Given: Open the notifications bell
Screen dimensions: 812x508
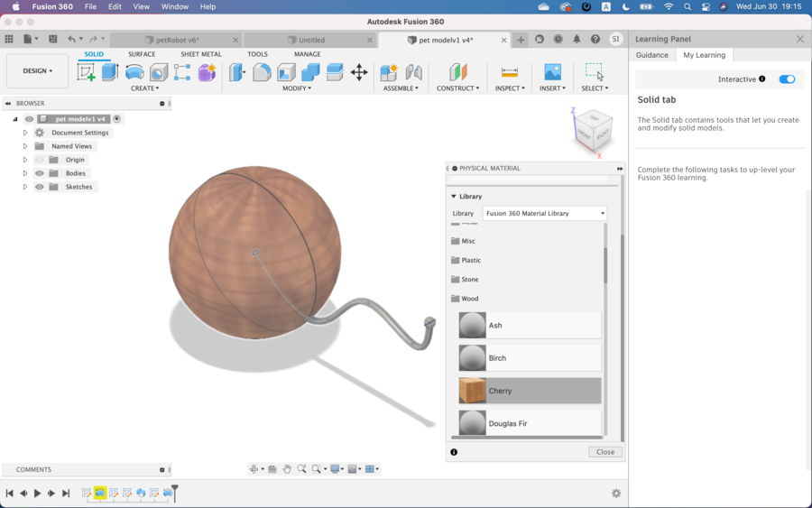Looking at the screenshot, I should pyautogui.click(x=577, y=39).
